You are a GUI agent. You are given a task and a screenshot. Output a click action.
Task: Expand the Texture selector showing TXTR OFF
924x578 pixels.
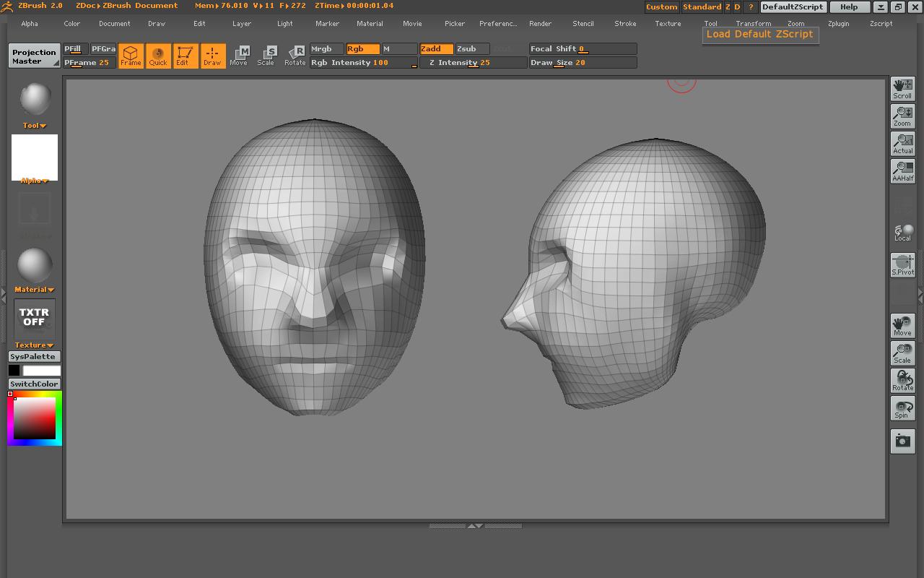[x=33, y=345]
